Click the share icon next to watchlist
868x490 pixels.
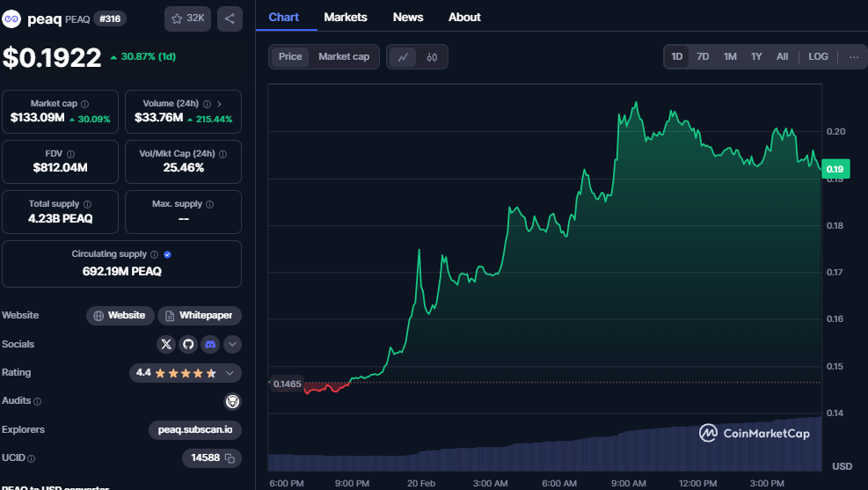pyautogui.click(x=230, y=18)
